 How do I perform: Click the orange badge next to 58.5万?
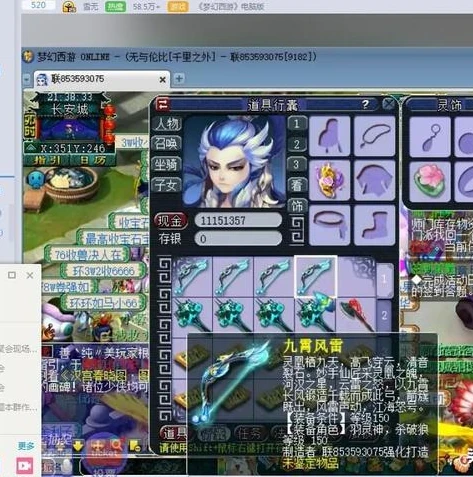(178, 7)
